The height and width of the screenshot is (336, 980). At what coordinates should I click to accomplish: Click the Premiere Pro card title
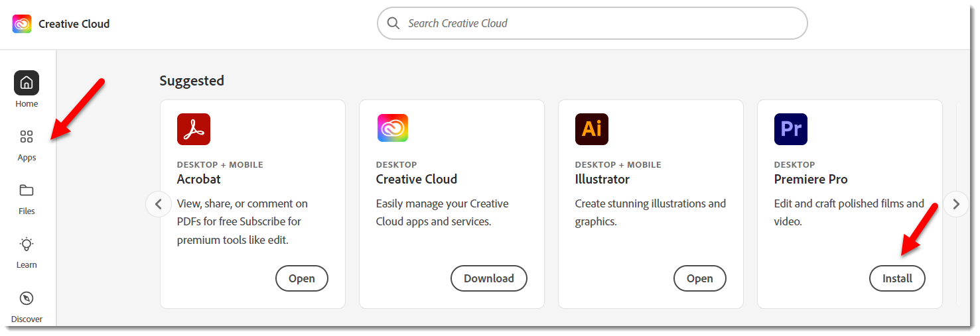tap(811, 180)
